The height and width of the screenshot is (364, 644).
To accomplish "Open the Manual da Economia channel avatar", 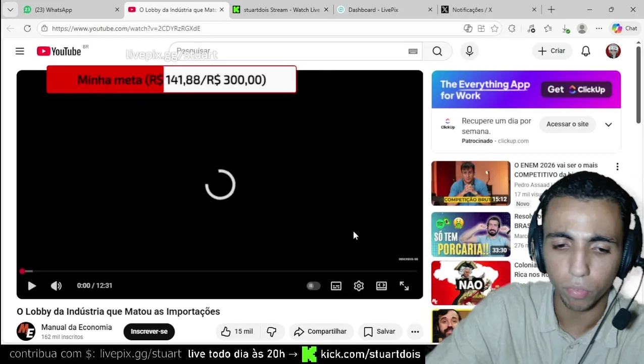I will [26, 331].
